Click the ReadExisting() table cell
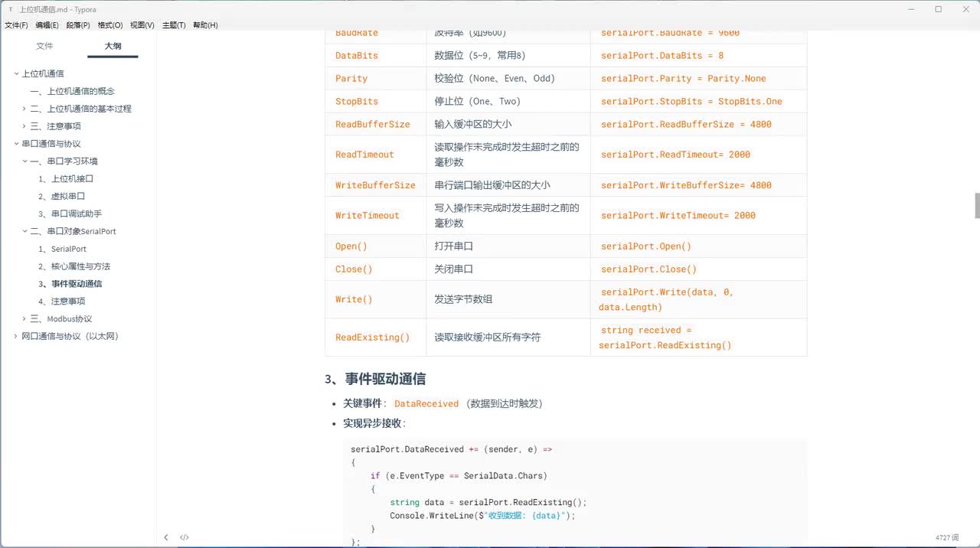Screen dimensions: 980x548 pyautogui.click(x=376, y=338)
